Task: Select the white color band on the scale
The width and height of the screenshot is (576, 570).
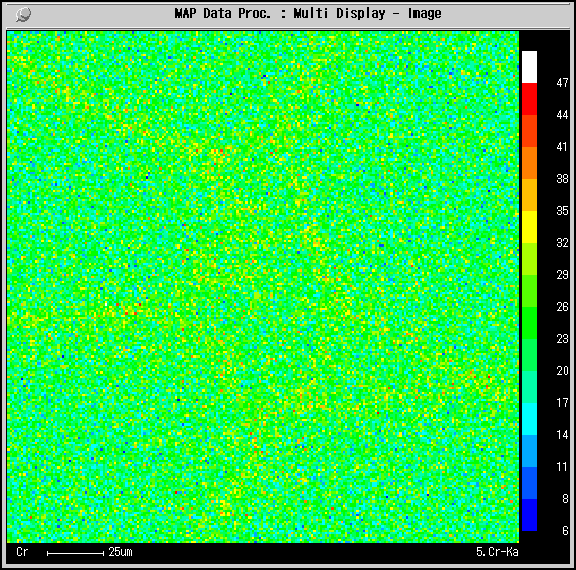Action: [x=529, y=67]
